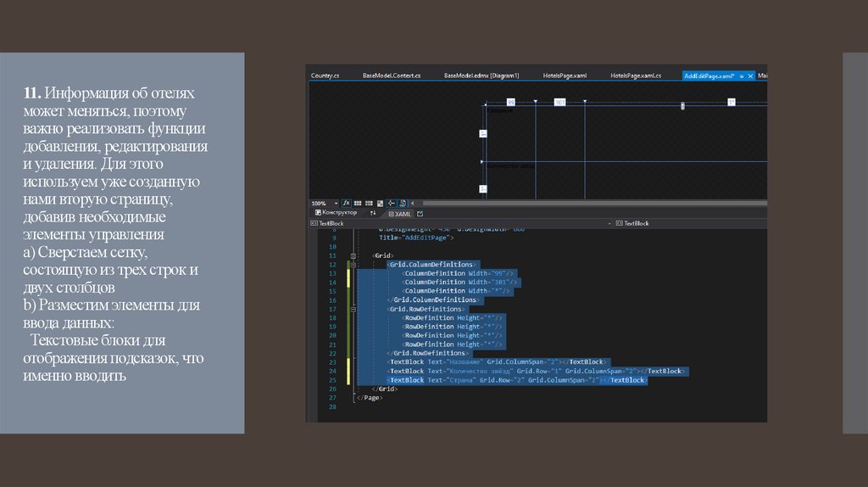Click the scroll-left arrow in designer
Image resolution: width=868 pixels, height=487 pixels.
(414, 204)
